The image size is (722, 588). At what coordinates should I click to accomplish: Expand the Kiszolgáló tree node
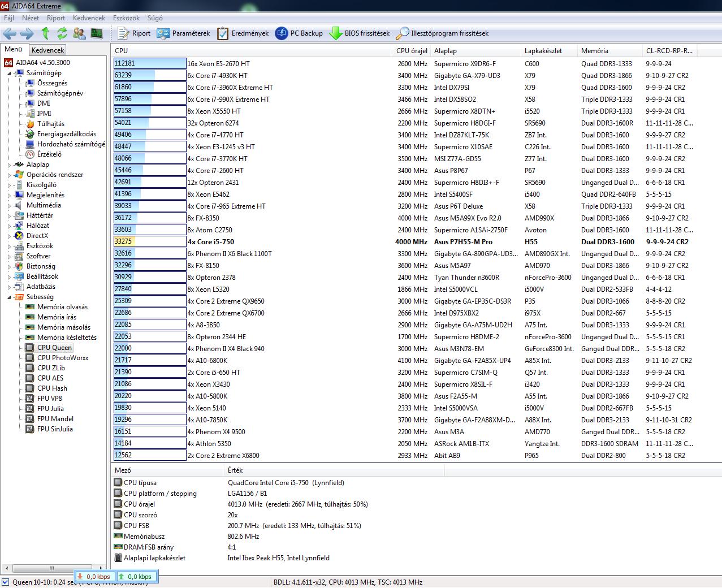pos(9,185)
